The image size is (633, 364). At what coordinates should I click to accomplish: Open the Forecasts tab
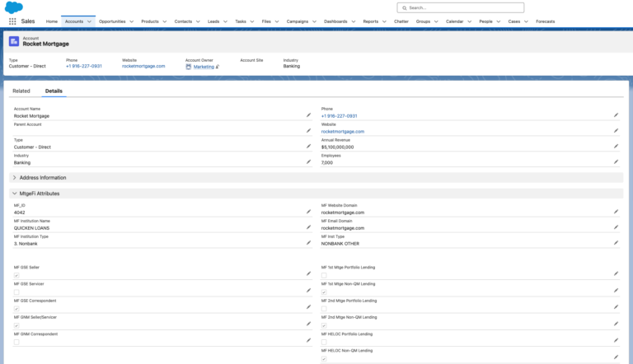[546, 21]
